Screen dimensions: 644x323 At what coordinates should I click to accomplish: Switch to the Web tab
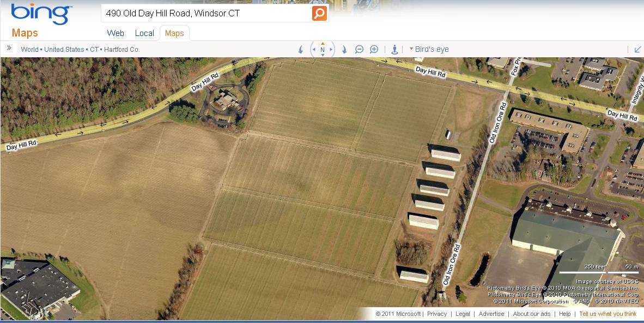(116, 33)
